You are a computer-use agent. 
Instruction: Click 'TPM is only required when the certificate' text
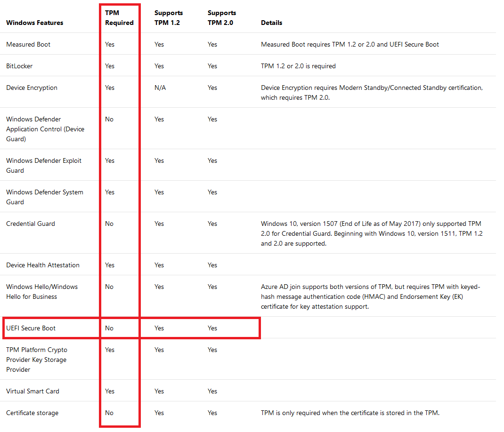tap(350, 413)
